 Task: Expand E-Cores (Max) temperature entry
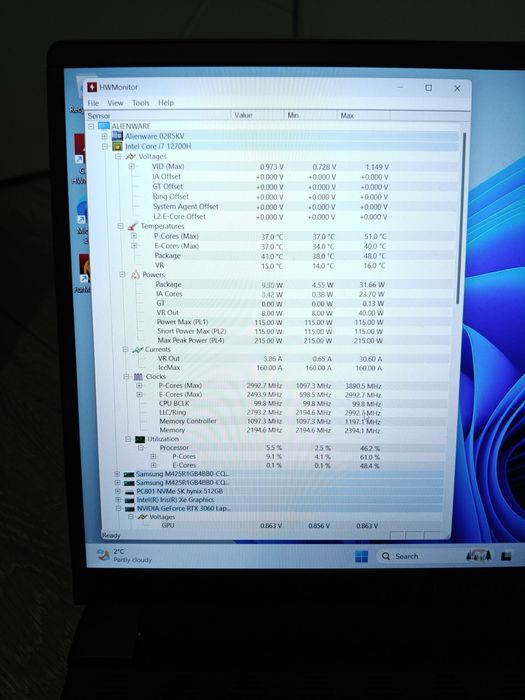pos(133,246)
